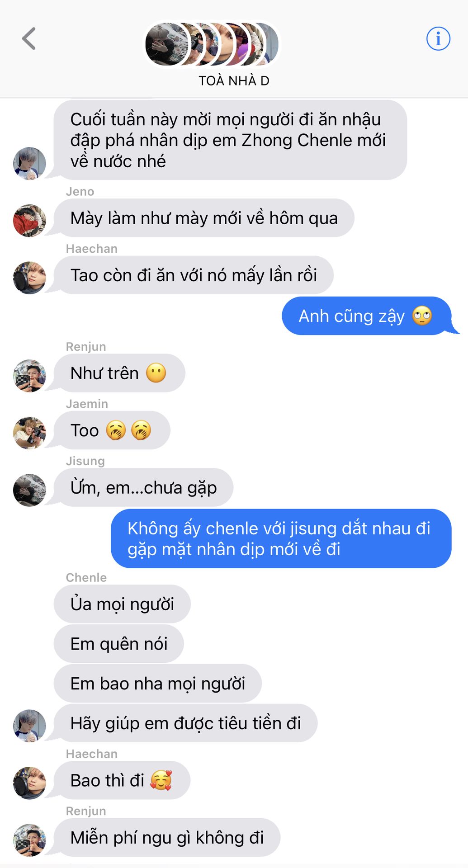Tap Jaemin's avatar next to Too message
Viewport: 468px width, 868px height.
(29, 433)
